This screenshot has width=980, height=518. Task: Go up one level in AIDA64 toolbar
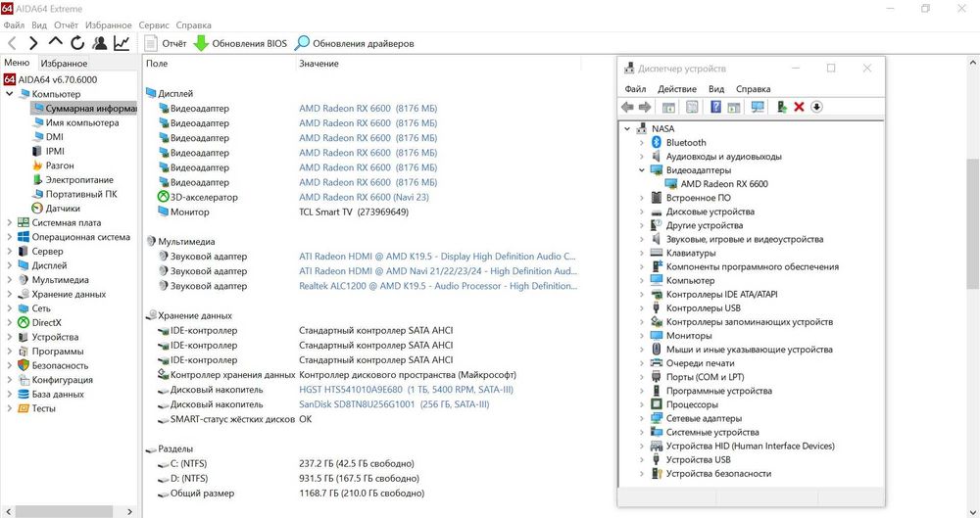tap(56, 42)
